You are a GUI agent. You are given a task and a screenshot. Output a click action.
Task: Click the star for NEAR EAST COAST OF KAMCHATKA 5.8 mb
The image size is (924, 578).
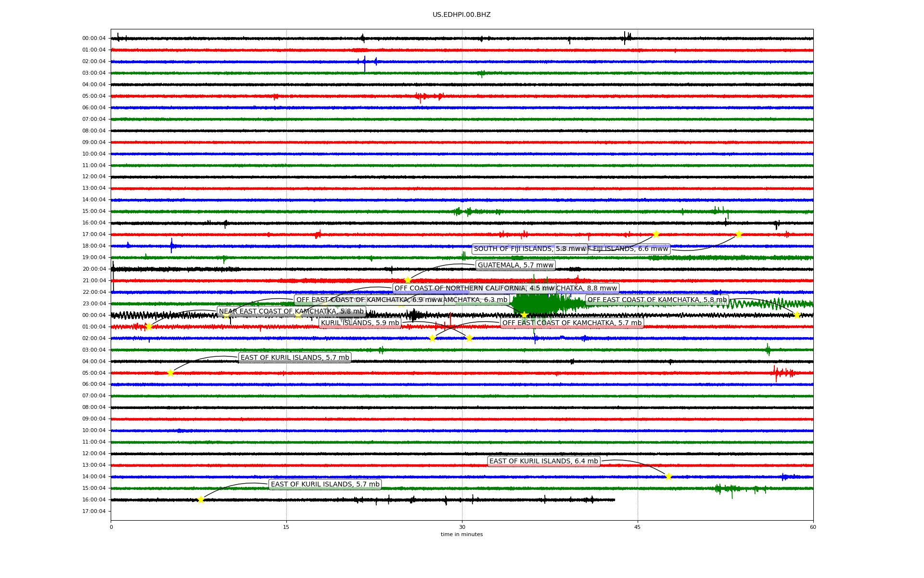point(148,327)
